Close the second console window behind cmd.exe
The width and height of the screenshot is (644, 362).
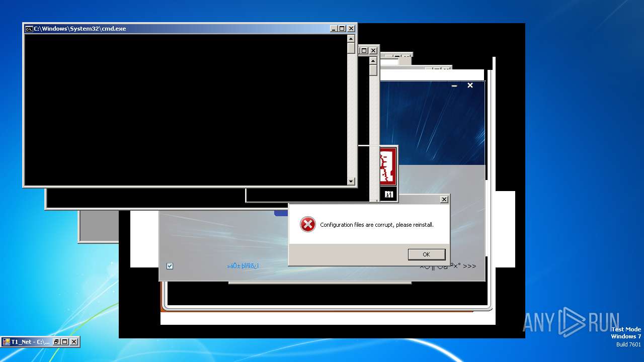tap(373, 50)
